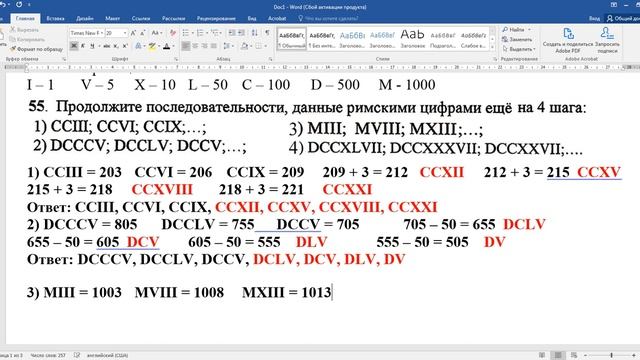
Task: Expand highlight color dropdown arrow
Action: [x=158, y=46]
